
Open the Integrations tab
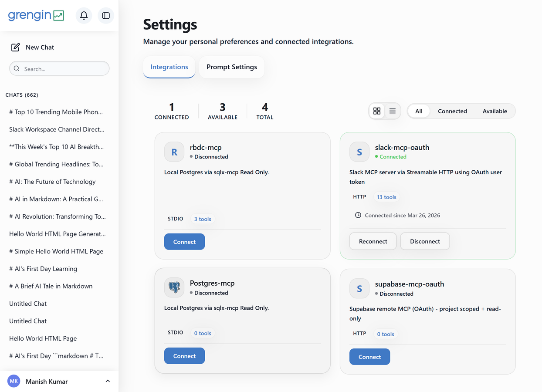click(169, 67)
